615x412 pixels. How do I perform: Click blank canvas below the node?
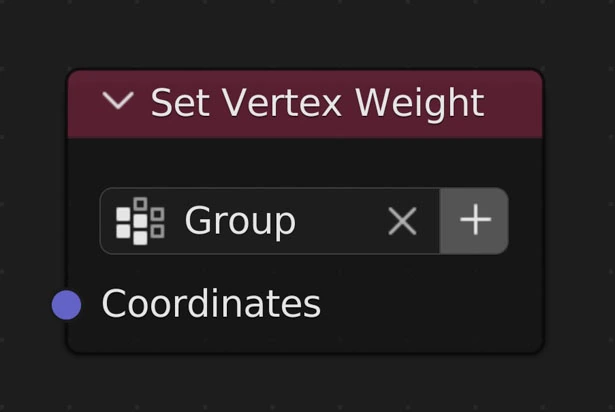(x=300, y=385)
